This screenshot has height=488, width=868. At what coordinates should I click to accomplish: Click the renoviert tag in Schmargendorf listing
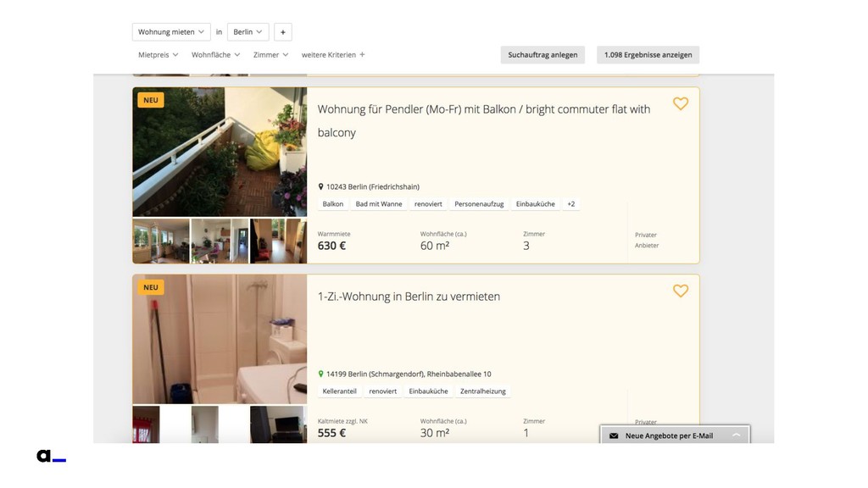[x=382, y=391]
